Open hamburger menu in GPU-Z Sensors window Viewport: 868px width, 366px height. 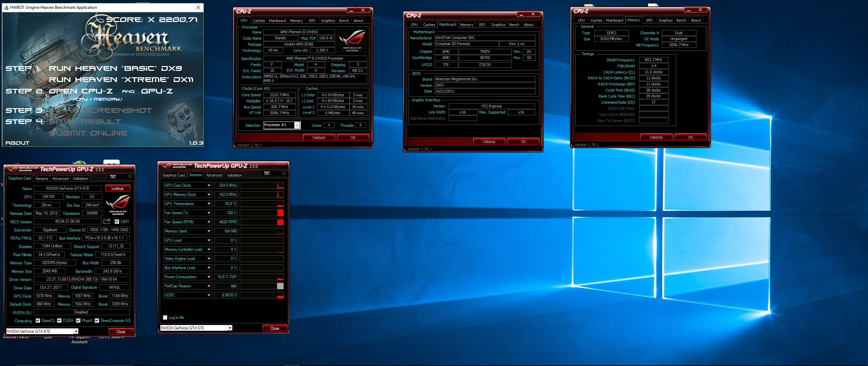tap(284, 173)
